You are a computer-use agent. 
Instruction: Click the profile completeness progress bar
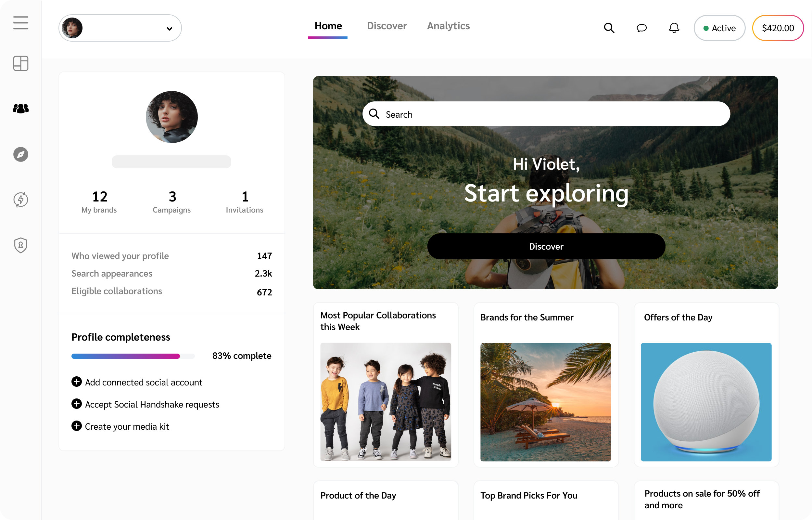tap(133, 356)
